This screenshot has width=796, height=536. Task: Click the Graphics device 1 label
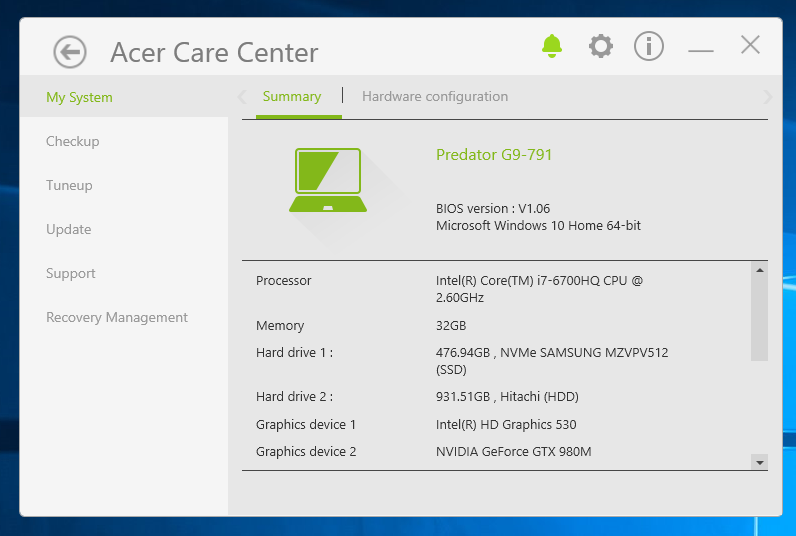point(306,424)
